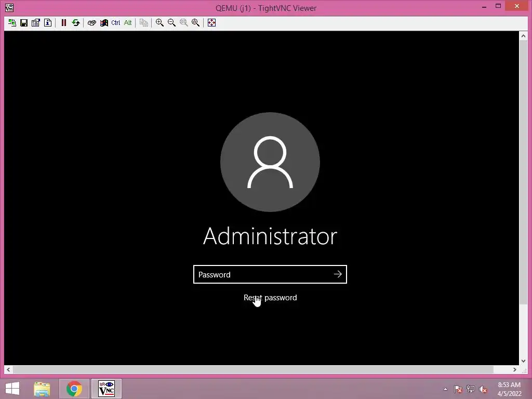The height and width of the screenshot is (399, 532).
Task: Show connection info icon
Action: coord(48,23)
